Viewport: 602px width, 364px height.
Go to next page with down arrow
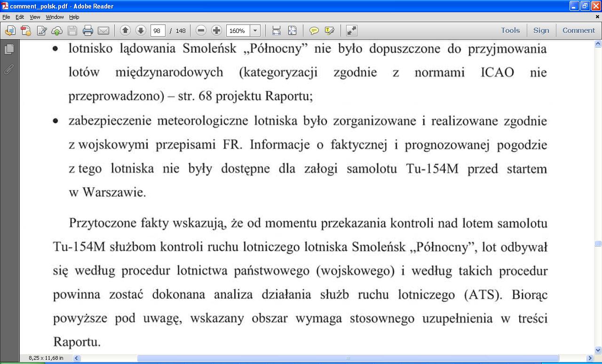(141, 31)
